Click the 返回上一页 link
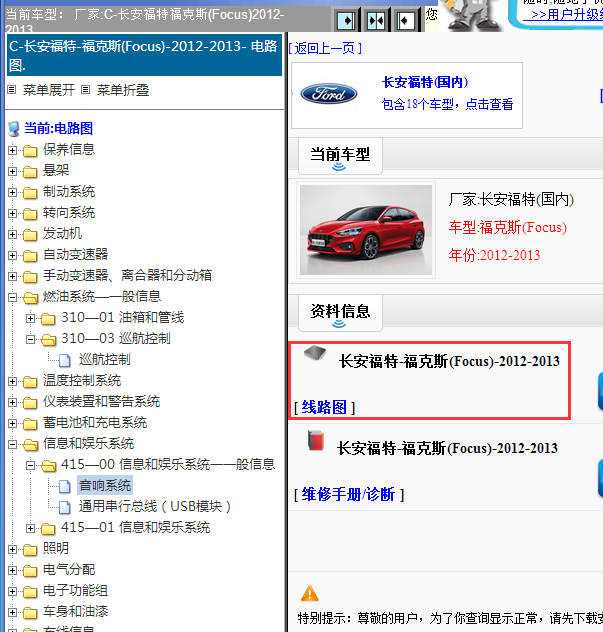The image size is (603, 632). point(325,48)
